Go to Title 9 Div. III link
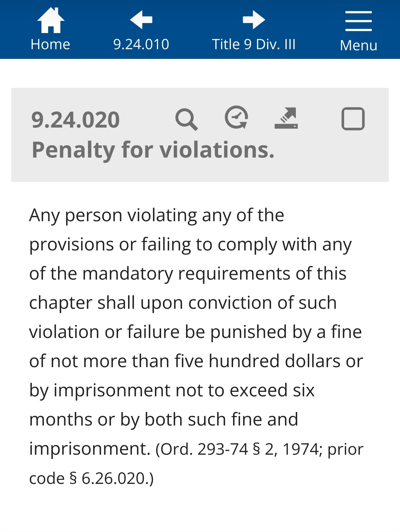 click(254, 44)
